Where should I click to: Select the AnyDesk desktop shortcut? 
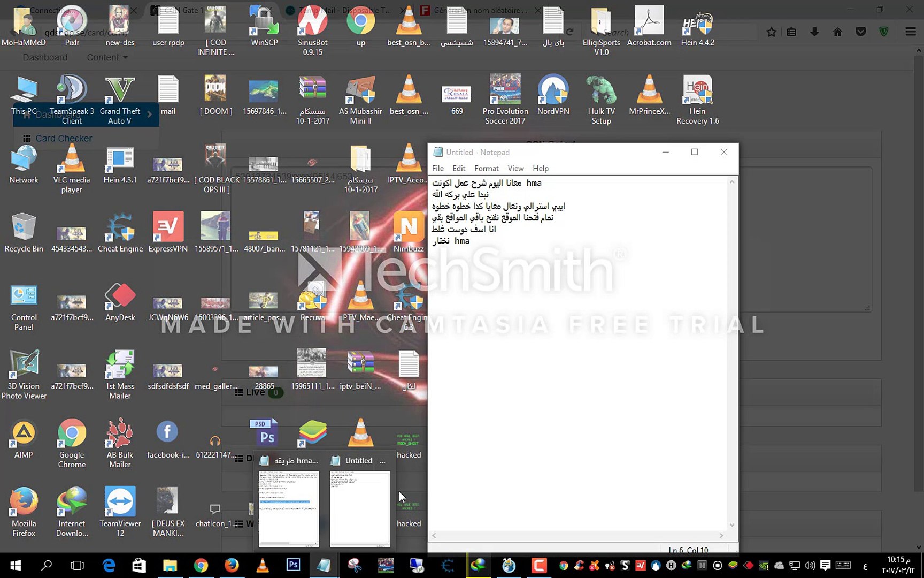[x=120, y=301]
